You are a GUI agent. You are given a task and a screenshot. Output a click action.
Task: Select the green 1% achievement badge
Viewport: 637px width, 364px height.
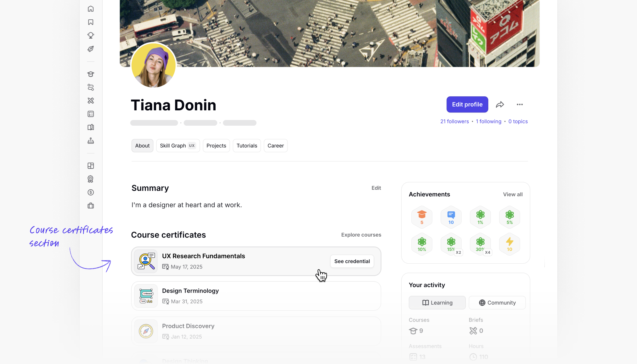click(x=480, y=217)
